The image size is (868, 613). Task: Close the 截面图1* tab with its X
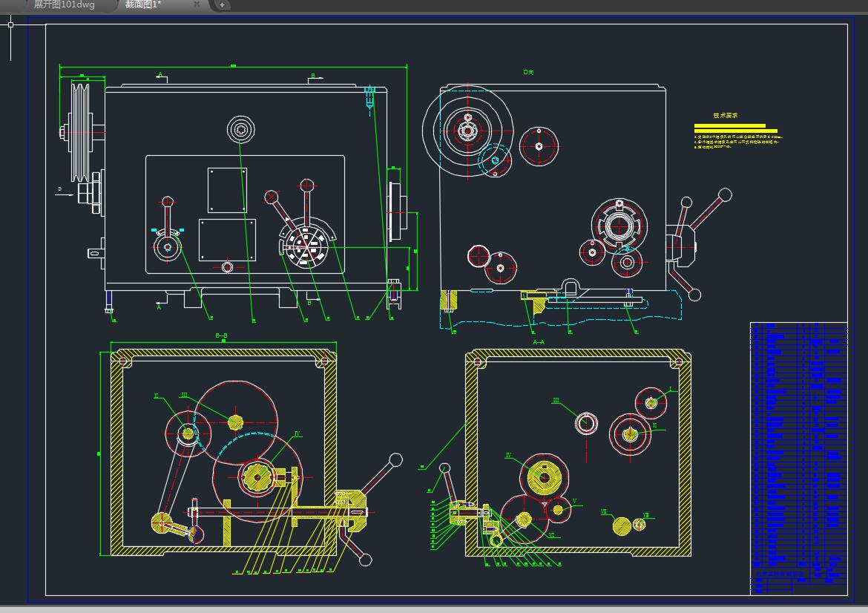[197, 4]
